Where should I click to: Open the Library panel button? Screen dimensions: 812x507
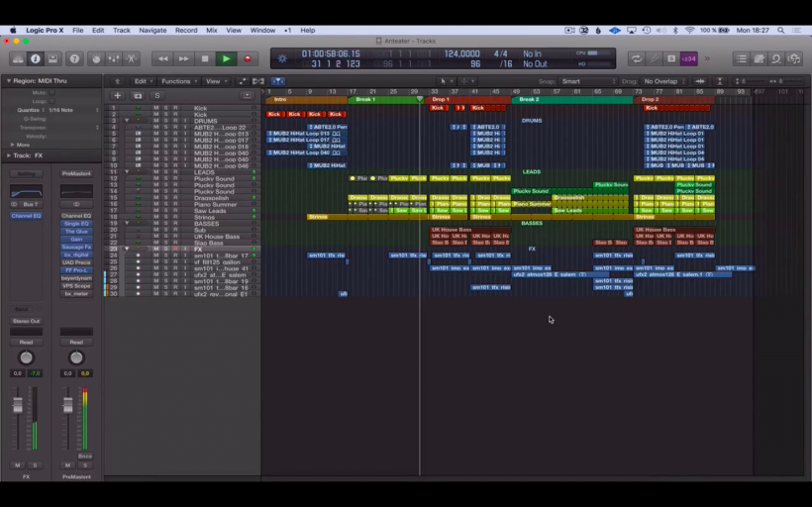(18, 59)
